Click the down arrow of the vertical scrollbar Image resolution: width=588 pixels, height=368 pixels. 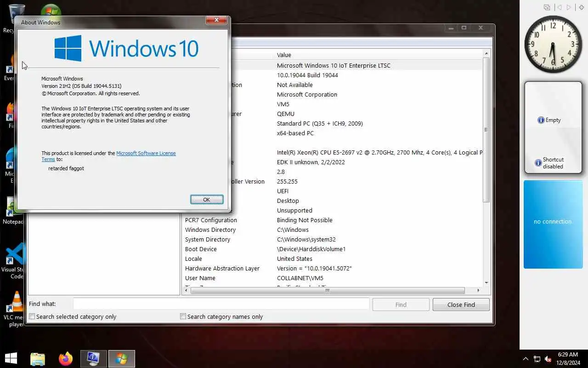click(486, 282)
